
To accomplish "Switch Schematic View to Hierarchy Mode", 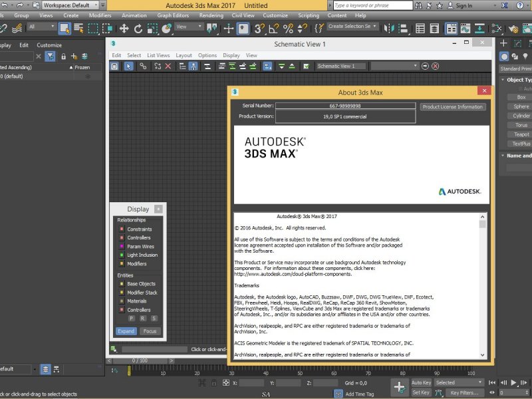I will coord(182,66).
